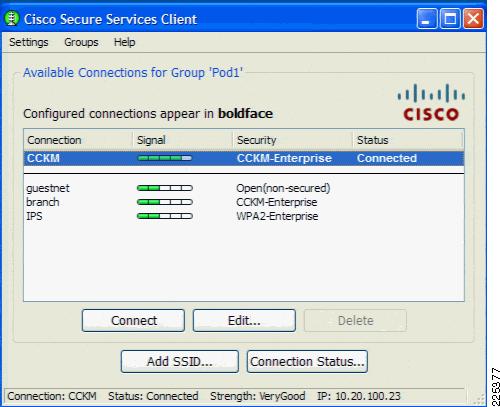Viewport: 500px width, 407px height.
Task: Click status bar IP: 10.20.100.23
Action: tap(359, 396)
